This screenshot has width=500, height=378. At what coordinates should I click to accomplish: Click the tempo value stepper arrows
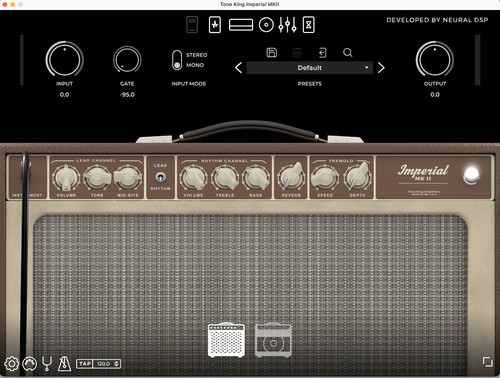(116, 364)
